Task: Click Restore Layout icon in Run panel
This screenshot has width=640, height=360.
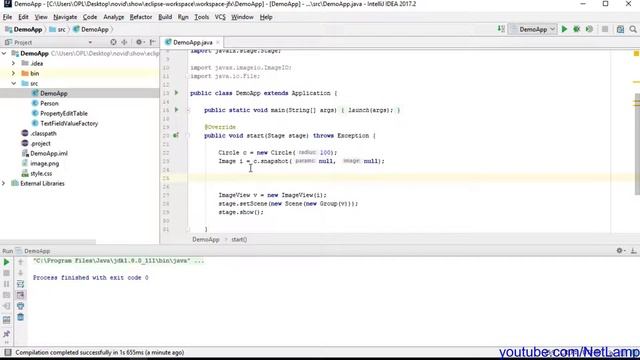Action: click(x=7, y=320)
